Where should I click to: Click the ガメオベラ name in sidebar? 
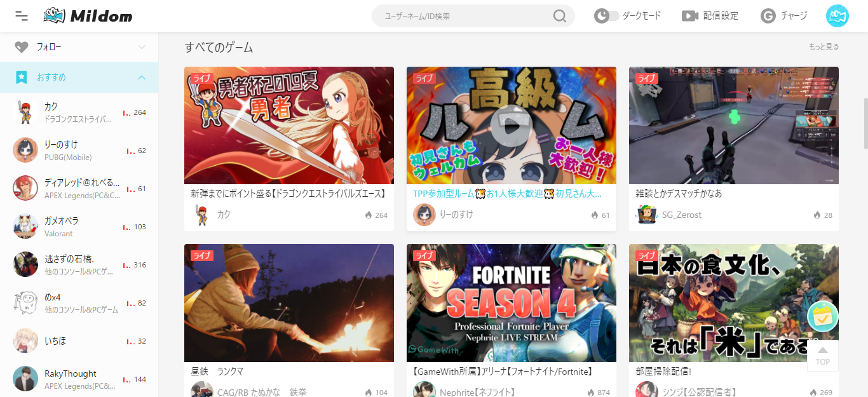61,220
